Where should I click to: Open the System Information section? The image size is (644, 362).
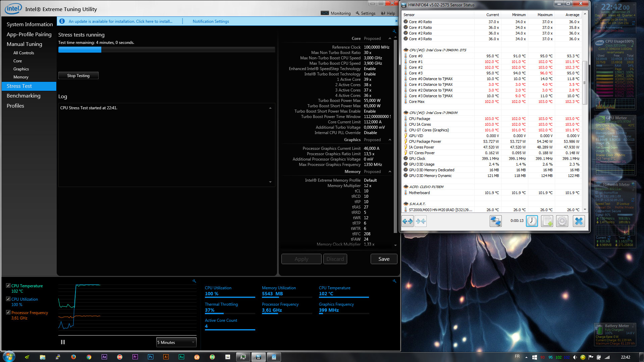click(x=30, y=24)
